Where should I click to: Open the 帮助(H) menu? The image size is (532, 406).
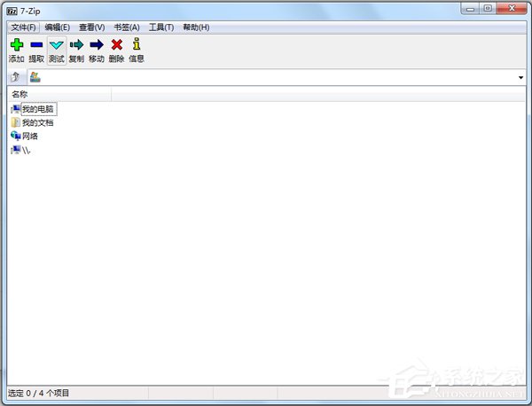[x=196, y=27]
